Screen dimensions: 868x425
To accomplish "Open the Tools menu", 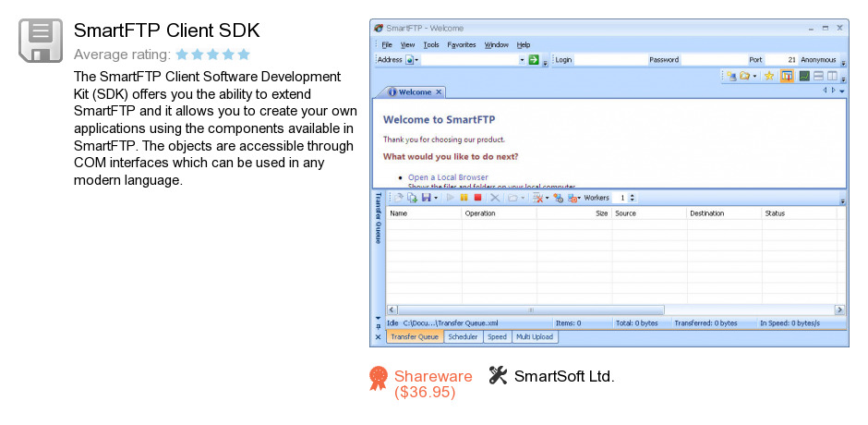I will 431,45.
